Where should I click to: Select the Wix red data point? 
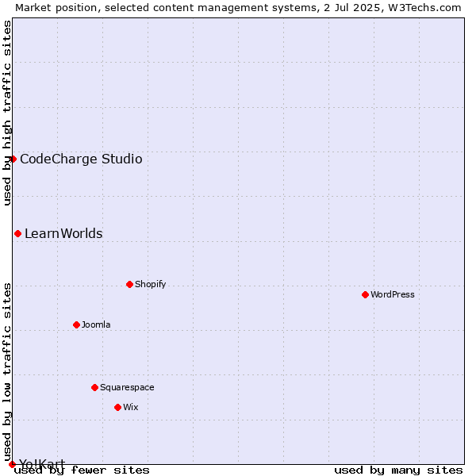[117, 407]
